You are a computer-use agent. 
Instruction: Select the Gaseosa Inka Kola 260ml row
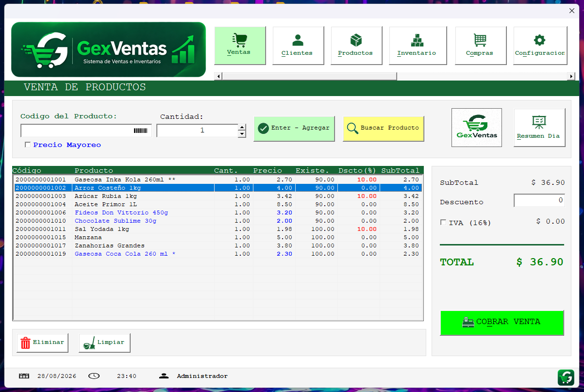(217, 180)
